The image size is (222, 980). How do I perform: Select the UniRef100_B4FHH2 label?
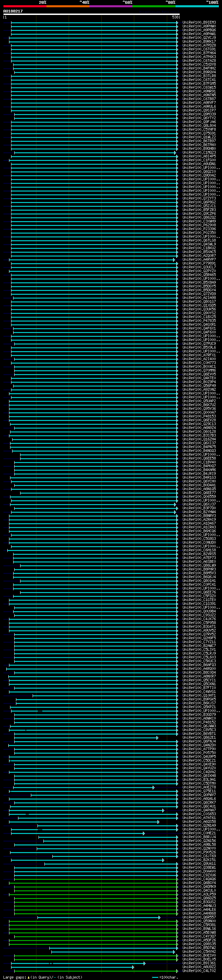[x=199, y=68]
